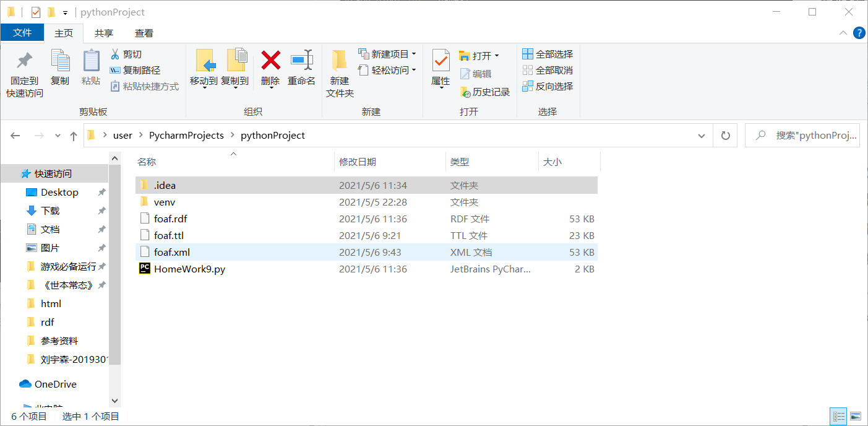Refresh the folder view
Image resolution: width=868 pixels, height=426 pixels.
coord(725,136)
